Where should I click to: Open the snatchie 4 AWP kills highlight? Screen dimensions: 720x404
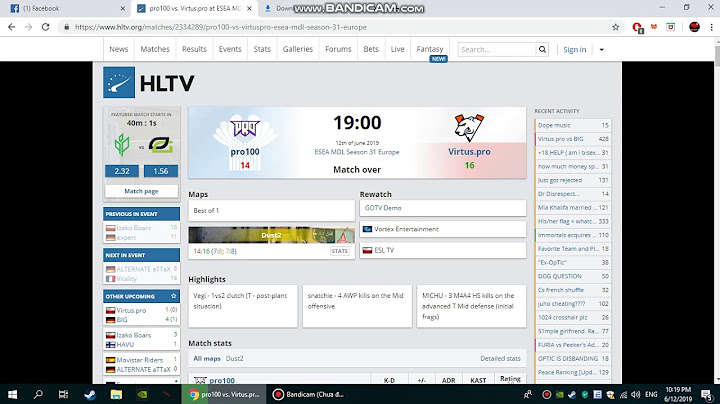pyautogui.click(x=357, y=306)
